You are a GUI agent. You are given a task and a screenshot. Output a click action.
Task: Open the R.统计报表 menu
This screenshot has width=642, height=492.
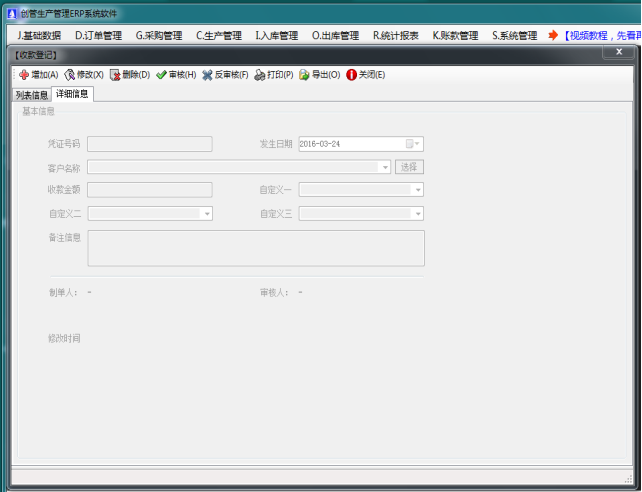coord(396,35)
